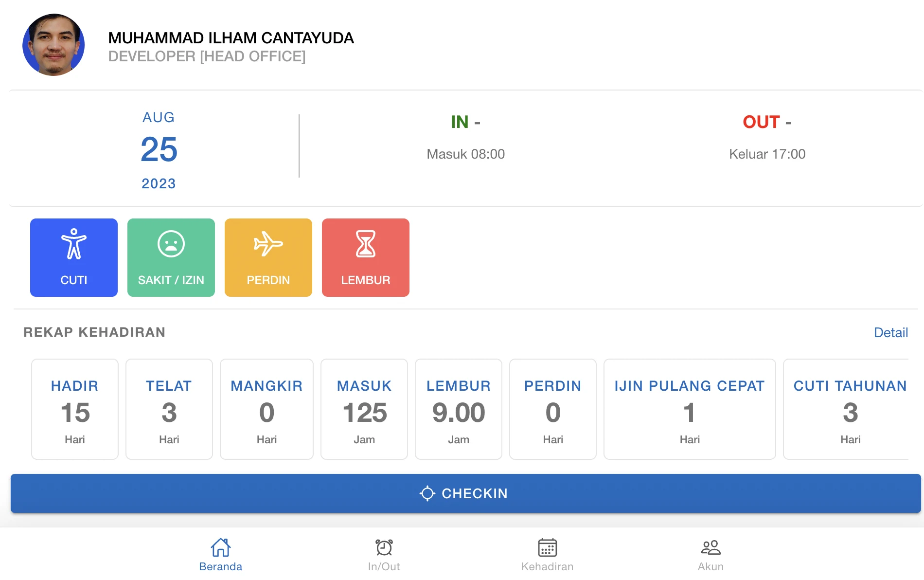Switch to the Kehadiran tab label

pos(548,566)
